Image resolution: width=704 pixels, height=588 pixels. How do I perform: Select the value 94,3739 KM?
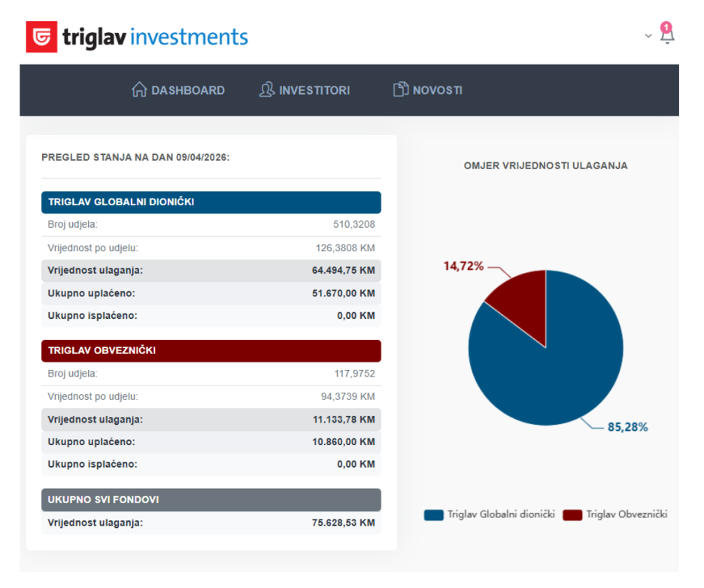[347, 396]
